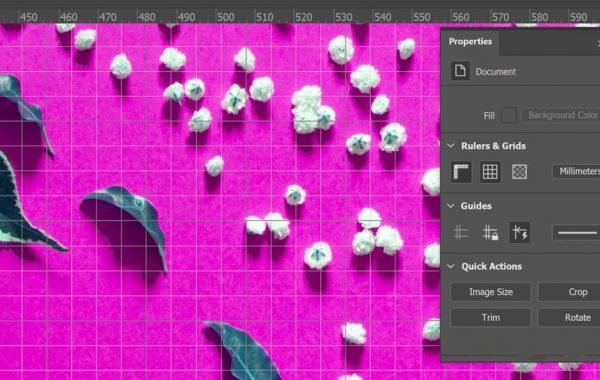Screen dimensions: 600x380
Task: Toggle the transparency grid icon
Action: tap(519, 172)
